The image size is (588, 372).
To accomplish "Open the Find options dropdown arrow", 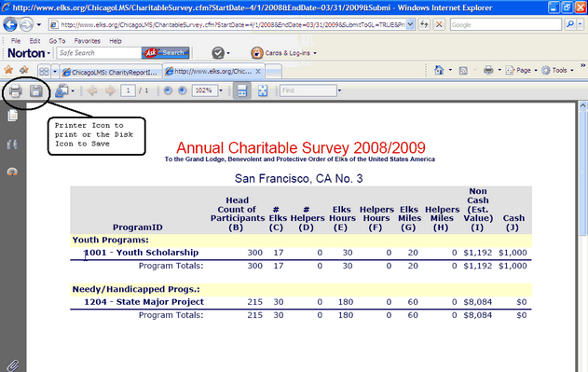I will coord(339,90).
